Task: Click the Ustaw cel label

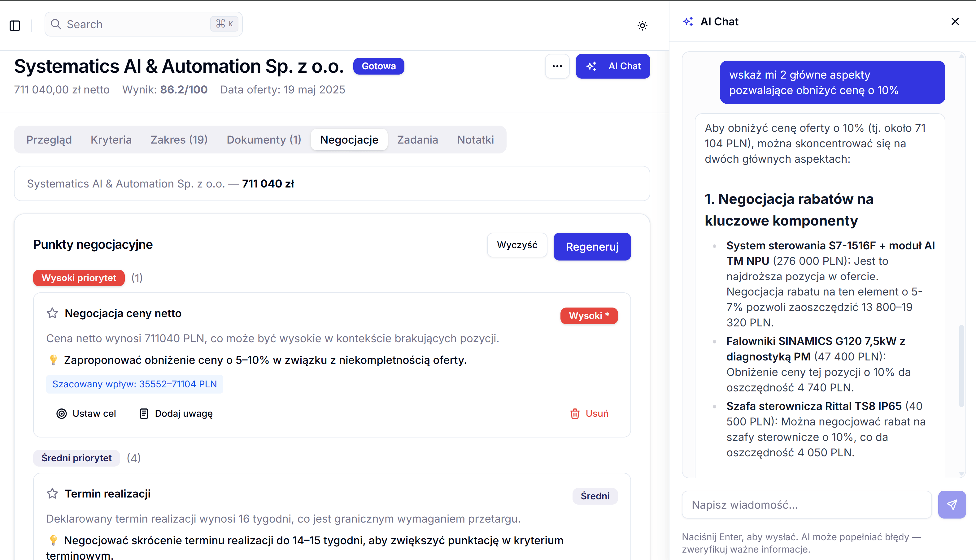Action: 94,413
